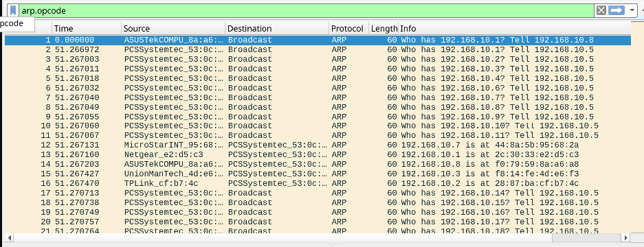This screenshot has width=644, height=247.
Task: Select packet asking who has 192.168.10.10
Action: [x=318, y=126]
